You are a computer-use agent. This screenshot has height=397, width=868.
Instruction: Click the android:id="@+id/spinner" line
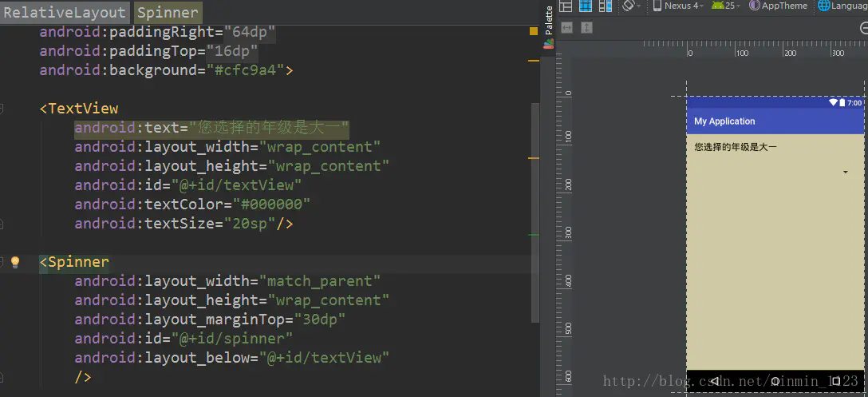pos(183,338)
